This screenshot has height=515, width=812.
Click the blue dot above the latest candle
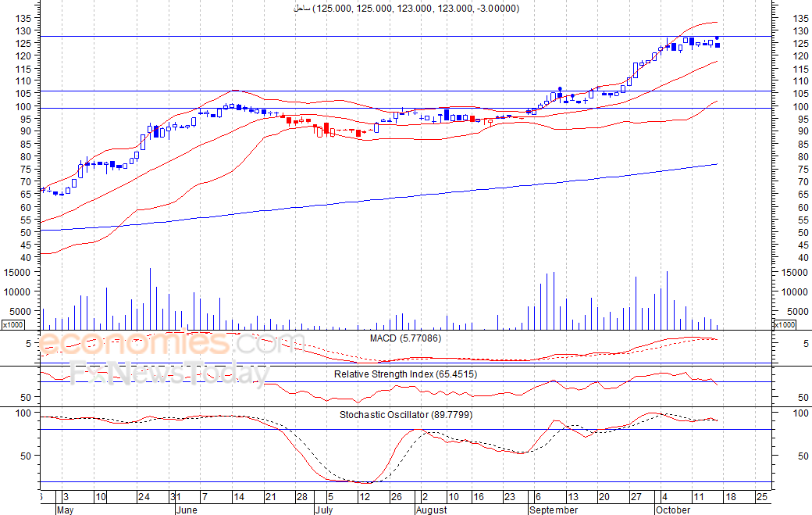[718, 38]
